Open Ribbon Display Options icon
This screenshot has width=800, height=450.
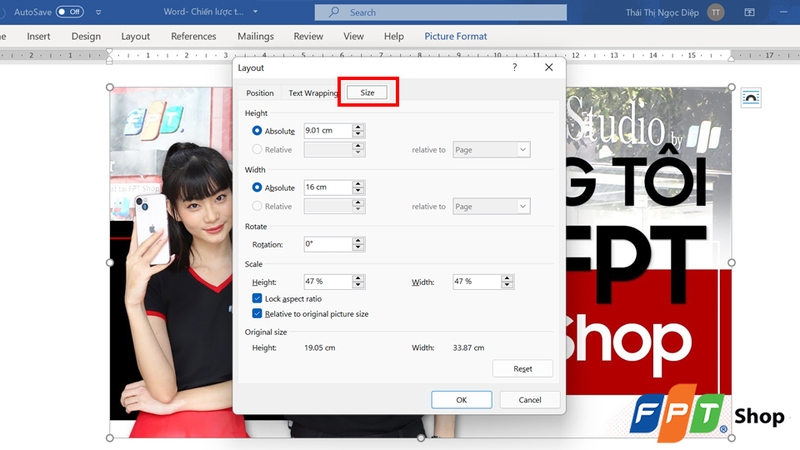point(749,12)
